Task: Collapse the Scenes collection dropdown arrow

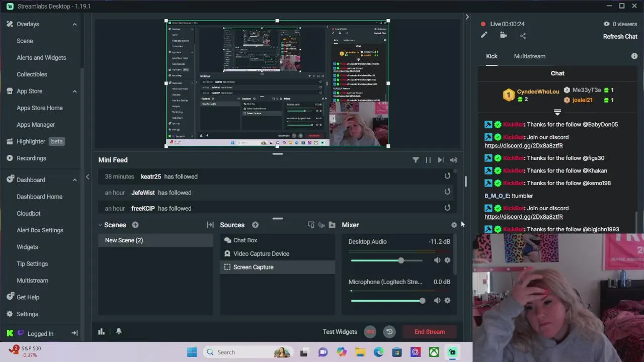Action: click(x=100, y=225)
